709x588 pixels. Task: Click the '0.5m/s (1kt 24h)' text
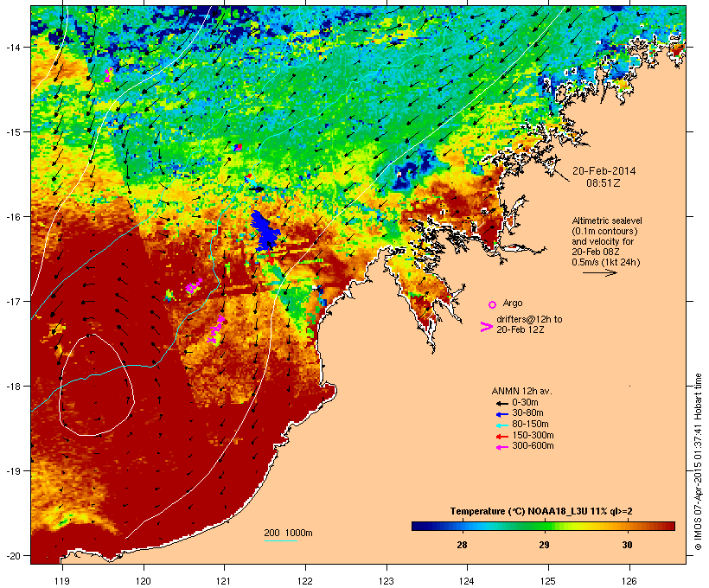(606, 262)
